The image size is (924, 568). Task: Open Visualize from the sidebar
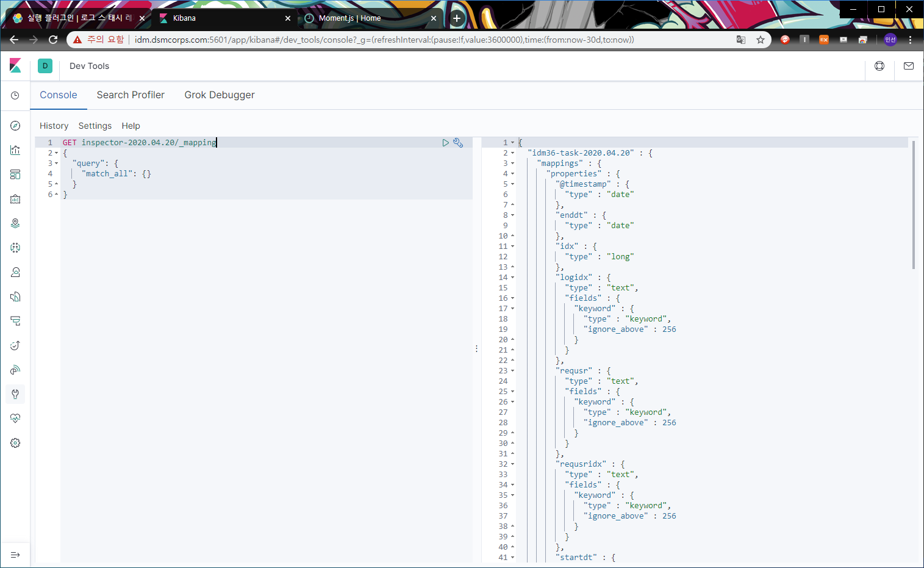[x=15, y=150]
